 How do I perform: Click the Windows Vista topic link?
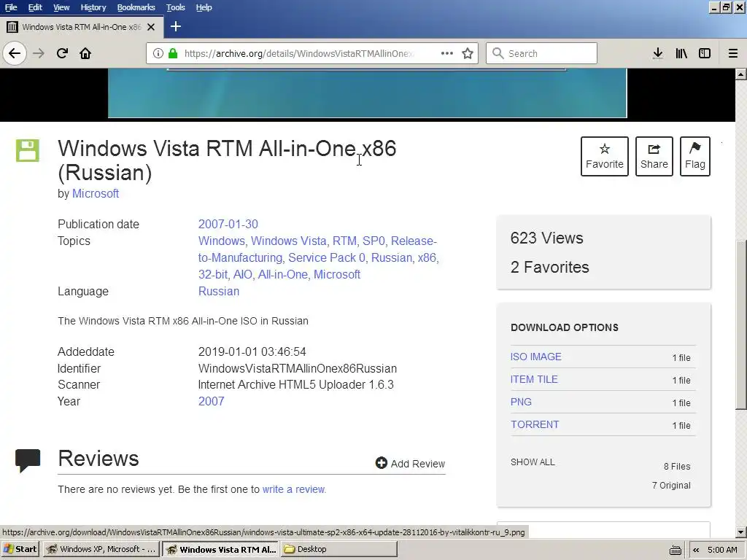point(288,241)
